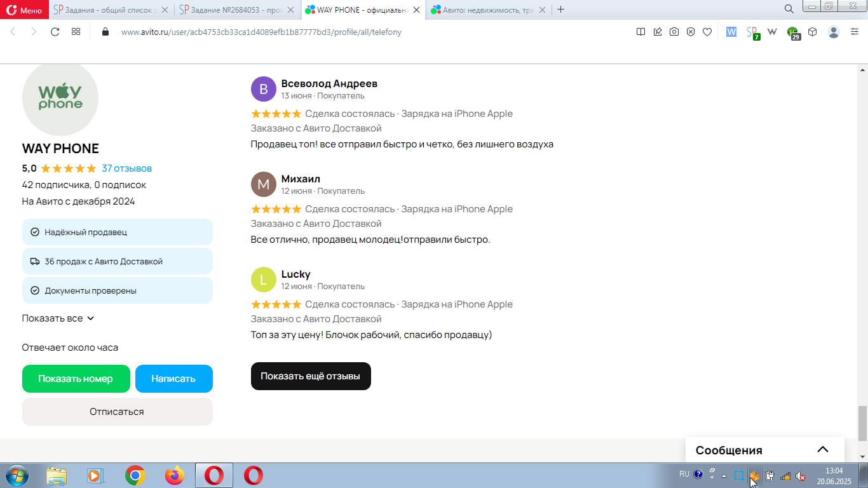Expand the Показать все badges list
This screenshot has width=868, height=488.
[x=58, y=318]
